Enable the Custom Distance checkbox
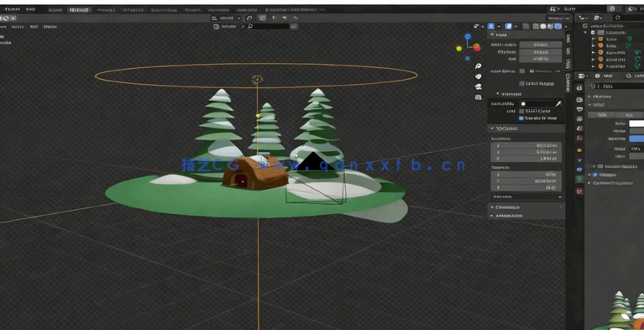 [x=600, y=166]
